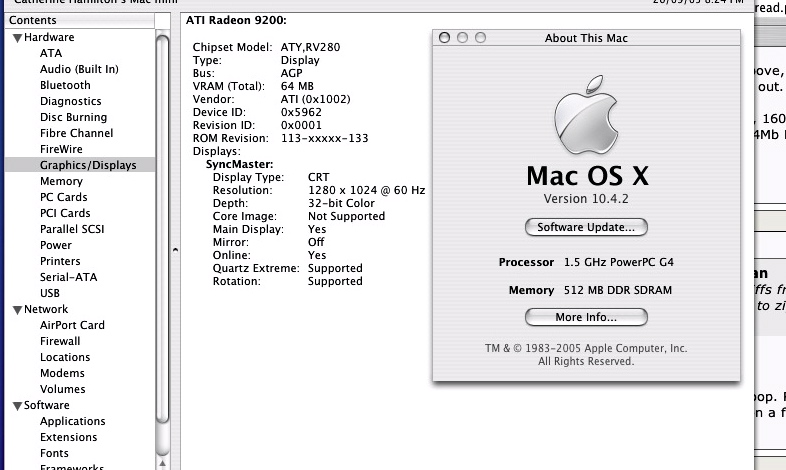Collapse the Hardware category triangle
Viewport: 786px width, 470px height.
[x=18, y=38]
